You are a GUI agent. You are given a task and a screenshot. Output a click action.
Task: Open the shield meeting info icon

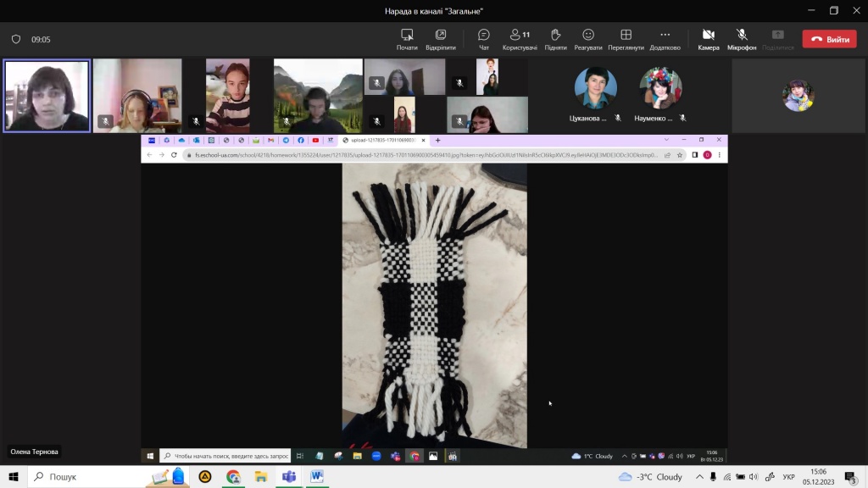click(x=15, y=39)
